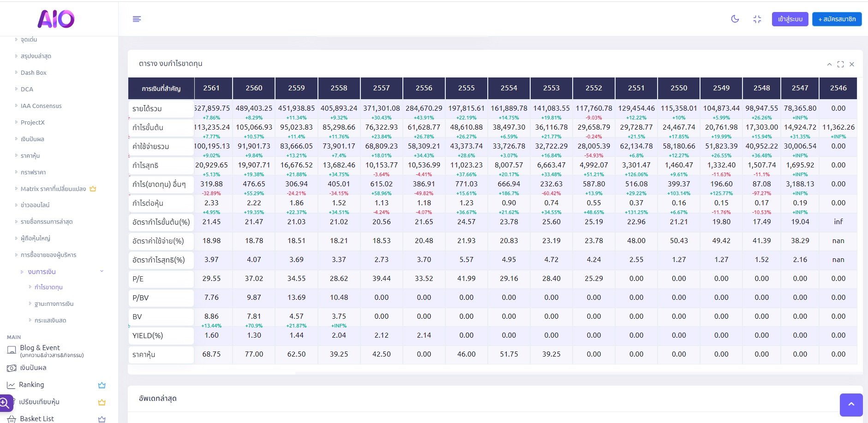
Task: Click the camera icon next to เงินปันผล
Action: [12, 368]
